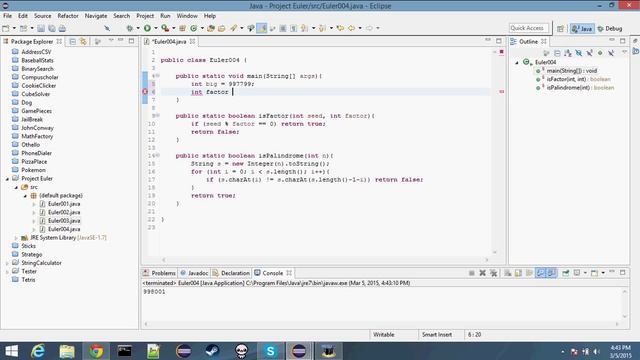This screenshot has height=360, width=640.
Task: Click the Open Type icon
Action: [211, 28]
